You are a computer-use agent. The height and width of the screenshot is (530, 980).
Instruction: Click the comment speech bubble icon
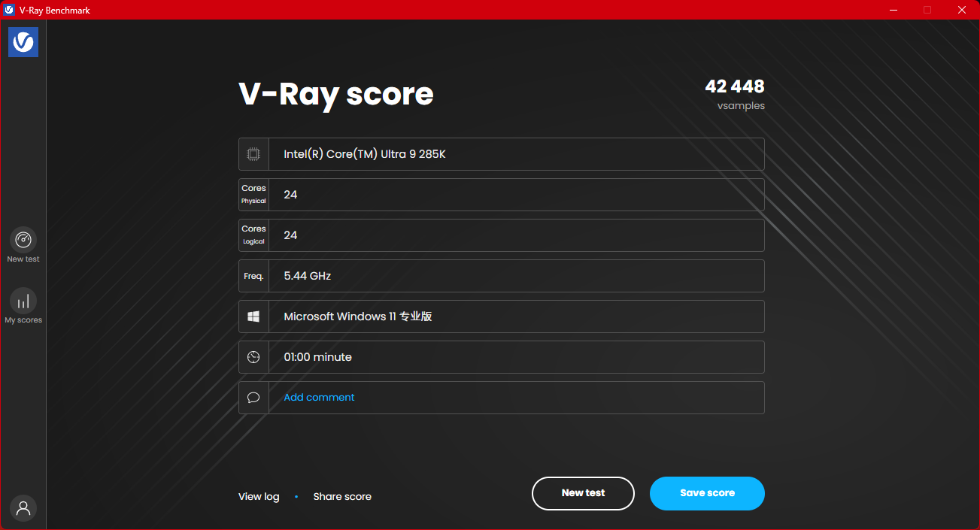[253, 398]
